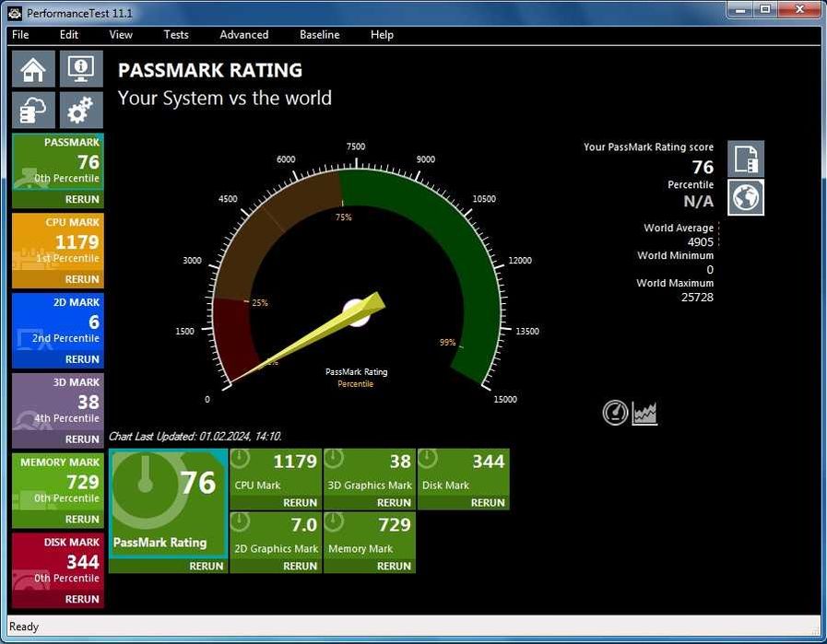Open the cloud baseline management icon
This screenshot has height=644, width=827.
tap(33, 111)
